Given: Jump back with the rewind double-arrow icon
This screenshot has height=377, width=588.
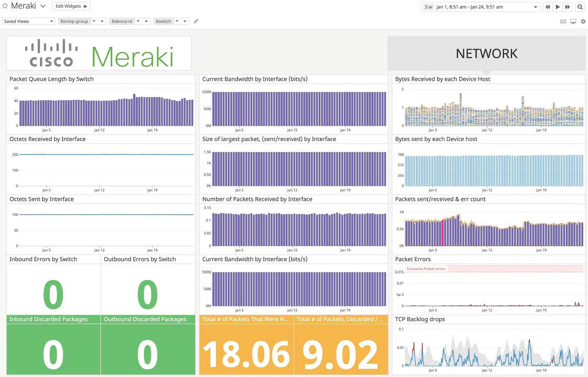Looking at the screenshot, I should click(x=548, y=7).
